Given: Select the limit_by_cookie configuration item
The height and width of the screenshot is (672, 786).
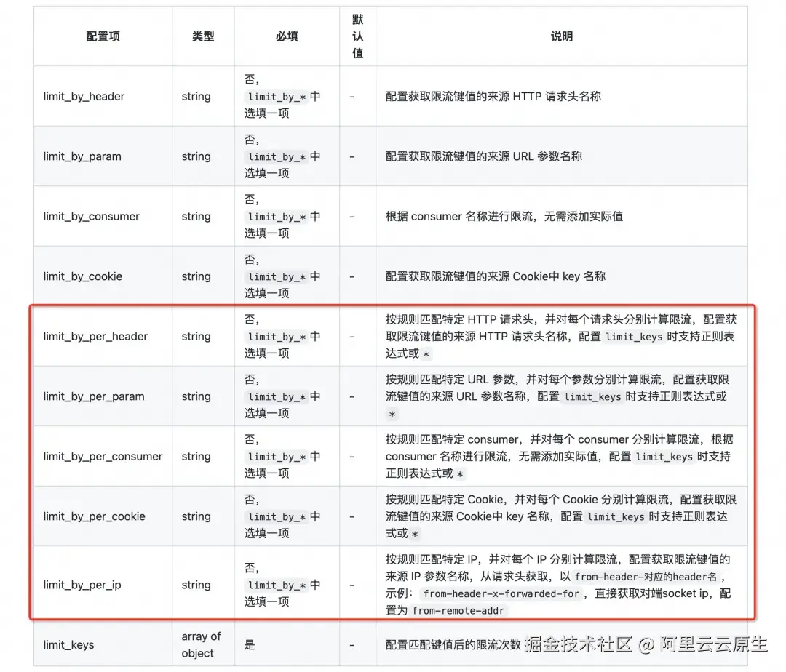Looking at the screenshot, I should [82, 276].
